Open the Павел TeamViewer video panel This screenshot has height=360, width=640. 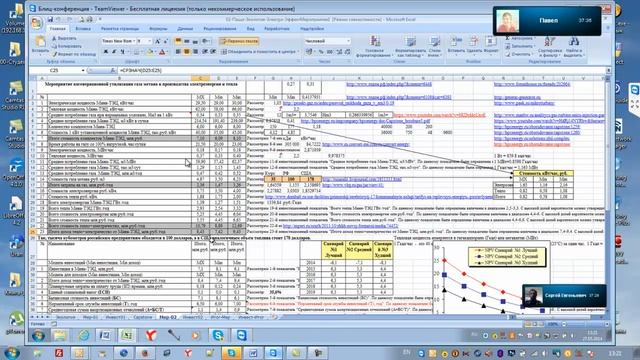547,20
